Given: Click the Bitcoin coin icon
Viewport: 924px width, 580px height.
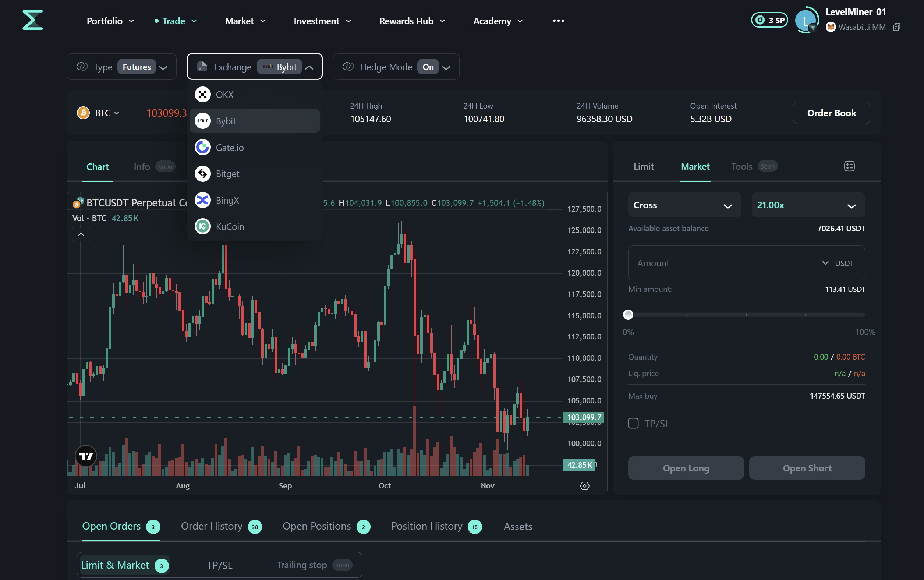Looking at the screenshot, I should pos(83,113).
